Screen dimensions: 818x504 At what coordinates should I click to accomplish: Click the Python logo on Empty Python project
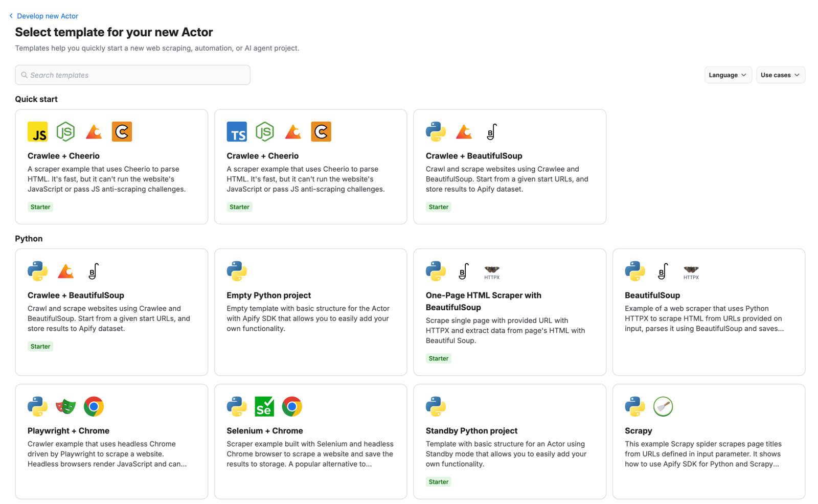pyautogui.click(x=236, y=271)
